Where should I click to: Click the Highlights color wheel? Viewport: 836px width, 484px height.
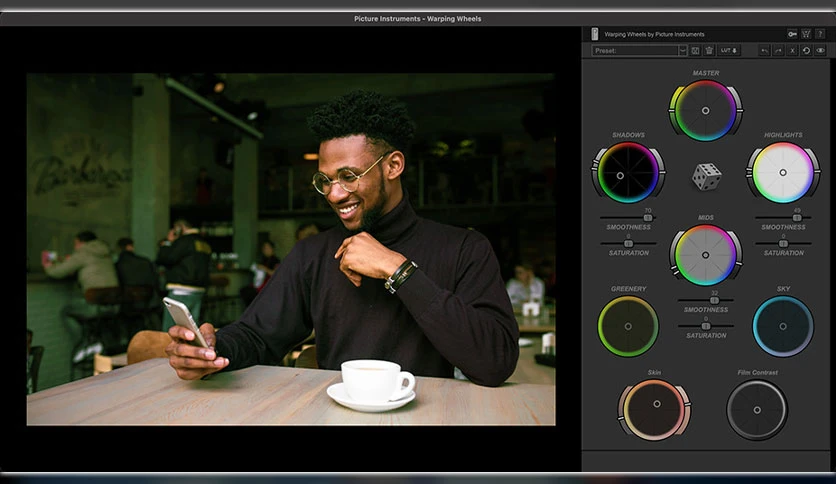pos(783,173)
